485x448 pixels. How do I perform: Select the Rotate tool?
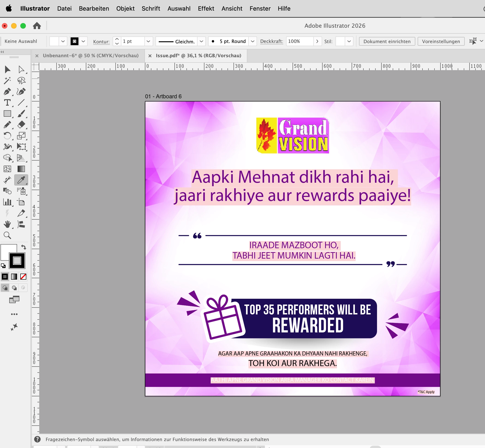[x=7, y=136]
